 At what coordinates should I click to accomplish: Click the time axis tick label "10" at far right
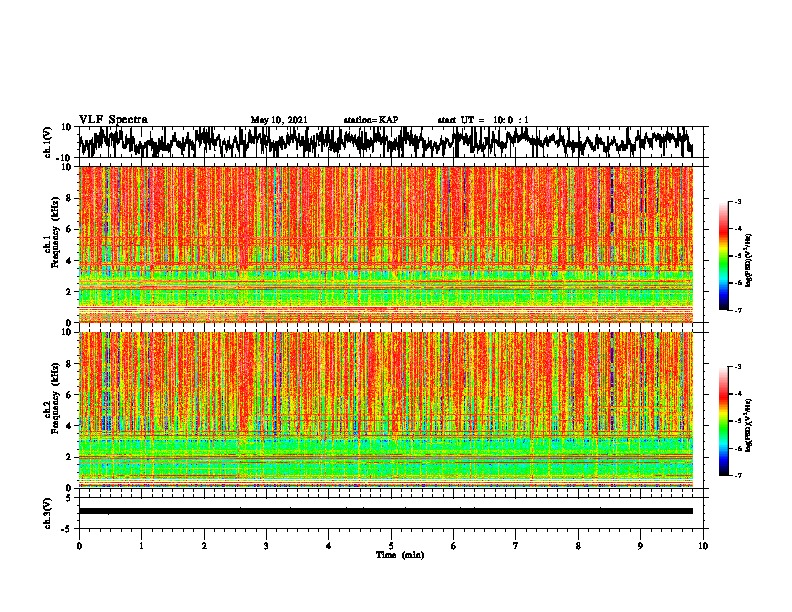(703, 546)
